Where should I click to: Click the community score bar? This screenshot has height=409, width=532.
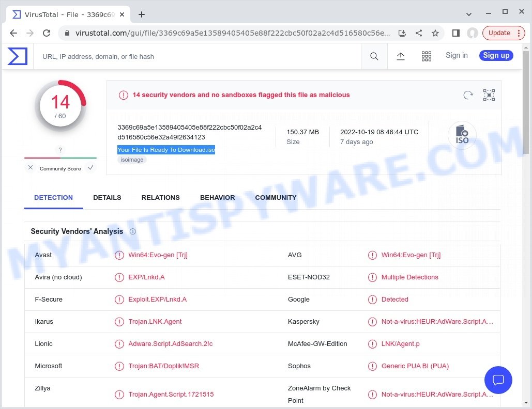[x=60, y=158]
